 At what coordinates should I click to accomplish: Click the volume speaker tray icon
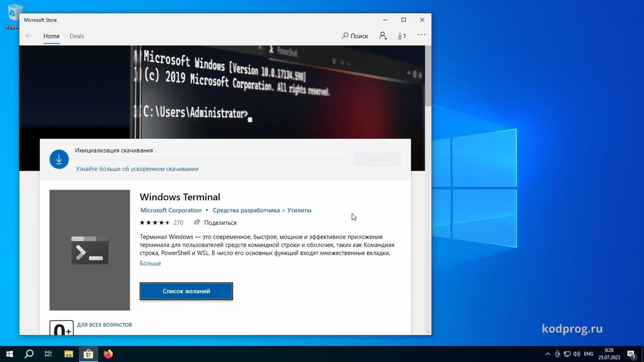pos(577,354)
